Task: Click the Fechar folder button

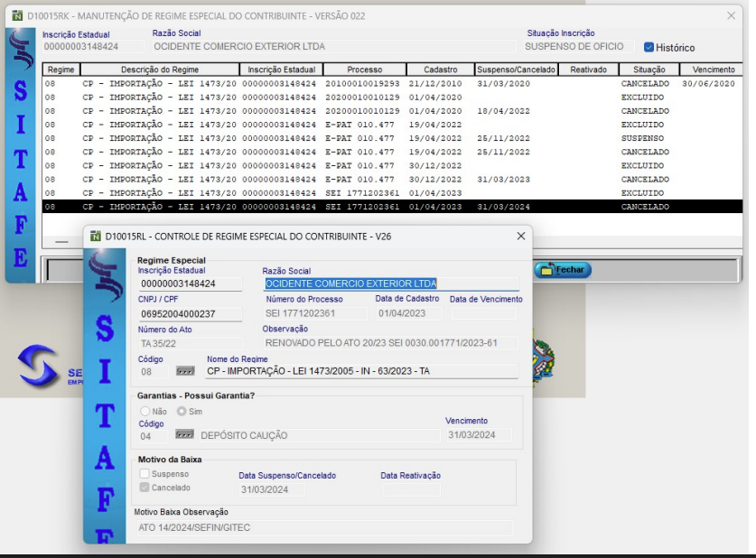Action: pyautogui.click(x=562, y=270)
